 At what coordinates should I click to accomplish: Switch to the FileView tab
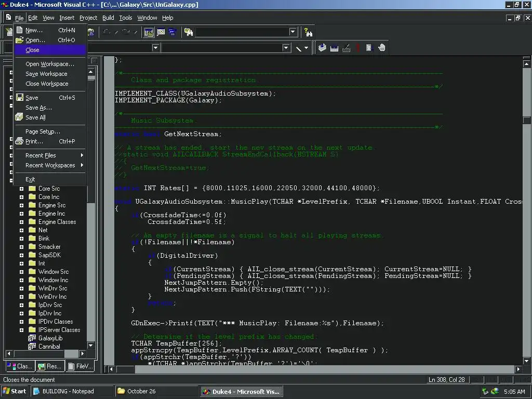80,366
